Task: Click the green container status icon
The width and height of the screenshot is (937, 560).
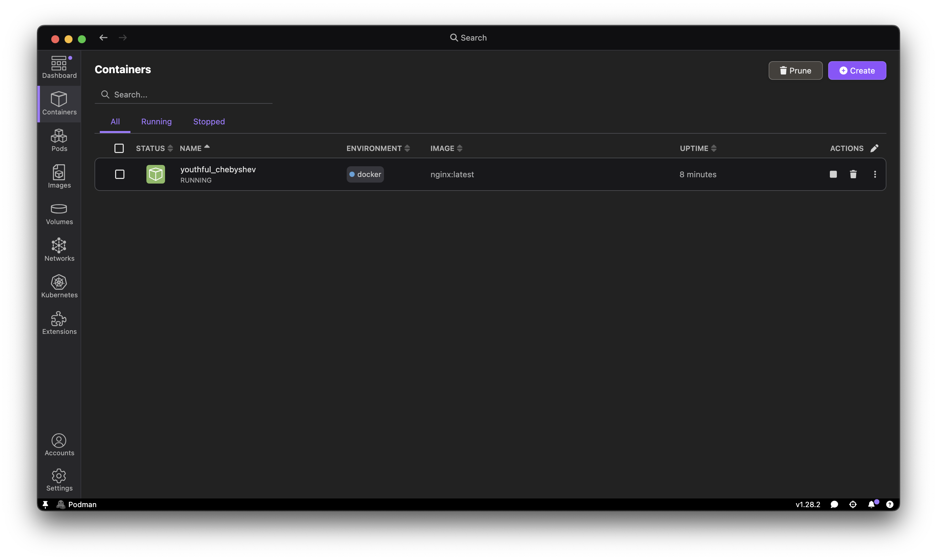Action: pyautogui.click(x=155, y=174)
